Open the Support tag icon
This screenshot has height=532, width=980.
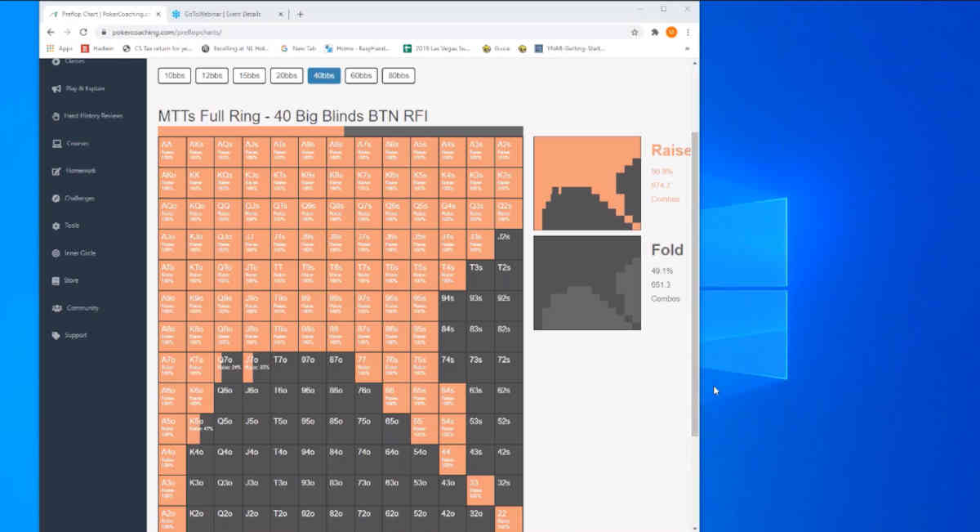56,335
